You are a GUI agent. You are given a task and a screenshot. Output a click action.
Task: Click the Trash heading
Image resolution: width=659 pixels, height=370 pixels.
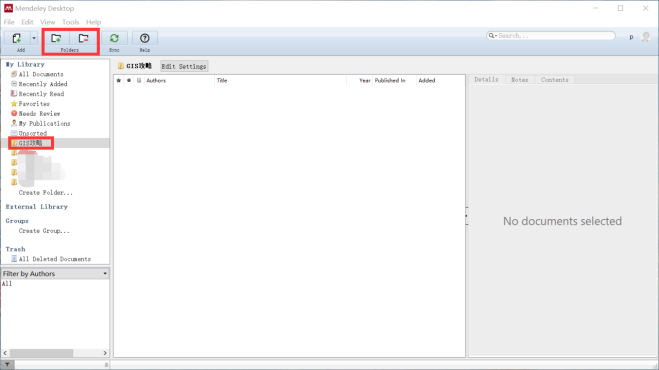click(16, 249)
